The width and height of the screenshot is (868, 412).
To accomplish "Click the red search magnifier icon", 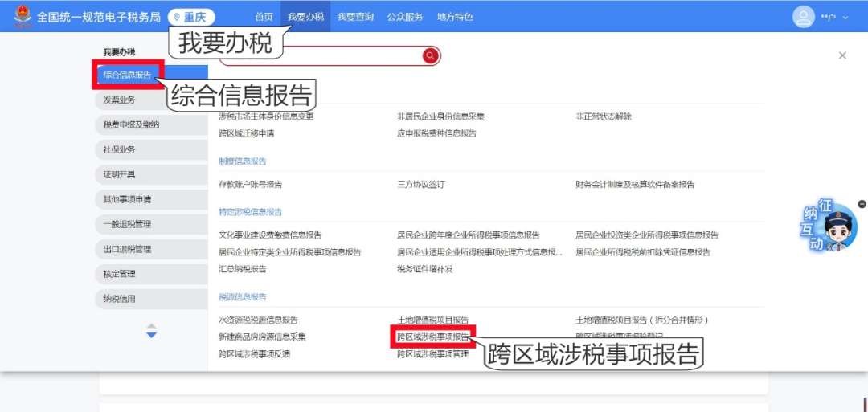I will click(430, 55).
